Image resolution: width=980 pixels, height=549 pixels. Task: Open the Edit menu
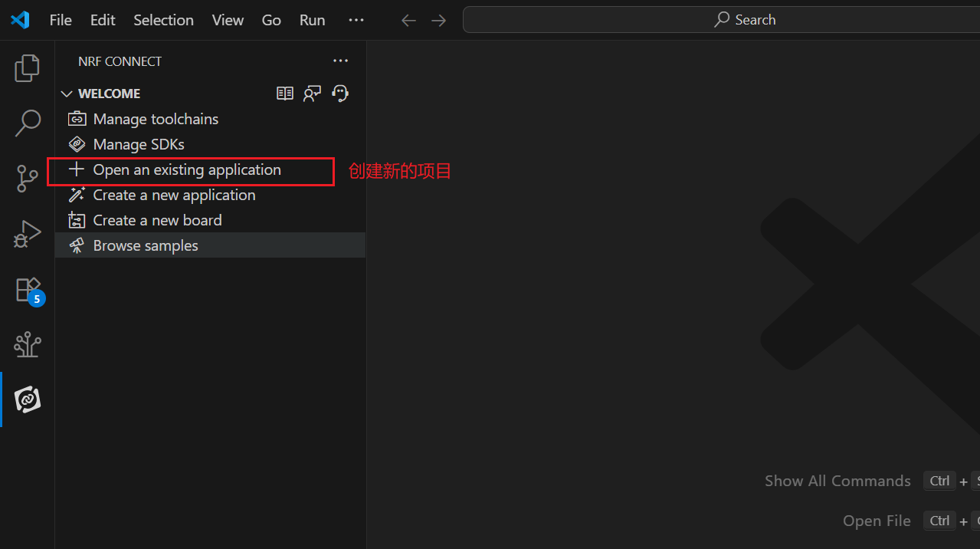click(103, 20)
